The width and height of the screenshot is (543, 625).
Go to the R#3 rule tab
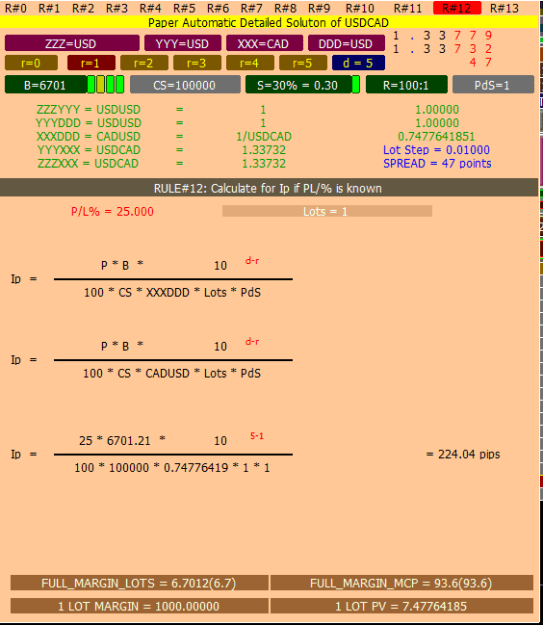pyautogui.click(x=117, y=8)
